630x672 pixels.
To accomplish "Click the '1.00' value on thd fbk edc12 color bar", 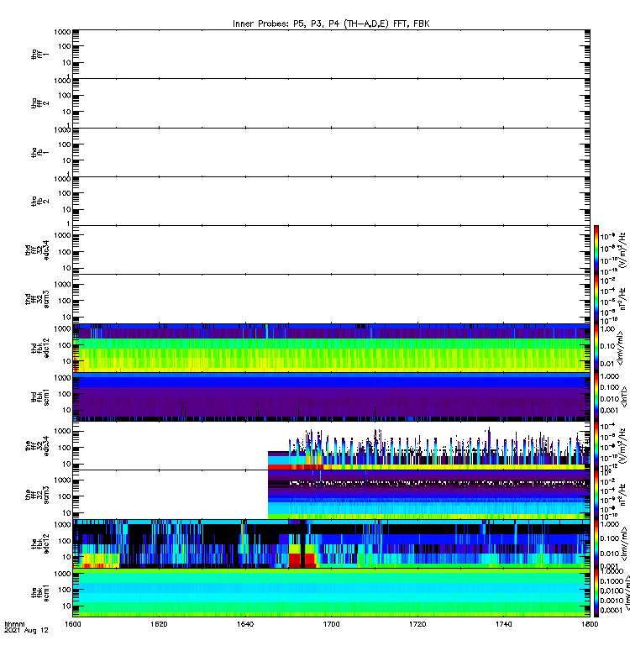I will 607,328.
